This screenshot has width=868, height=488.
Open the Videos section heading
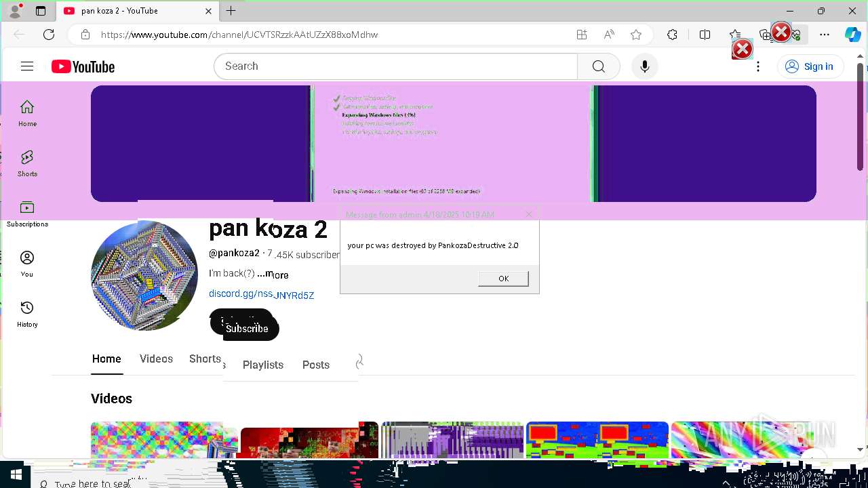point(111,399)
